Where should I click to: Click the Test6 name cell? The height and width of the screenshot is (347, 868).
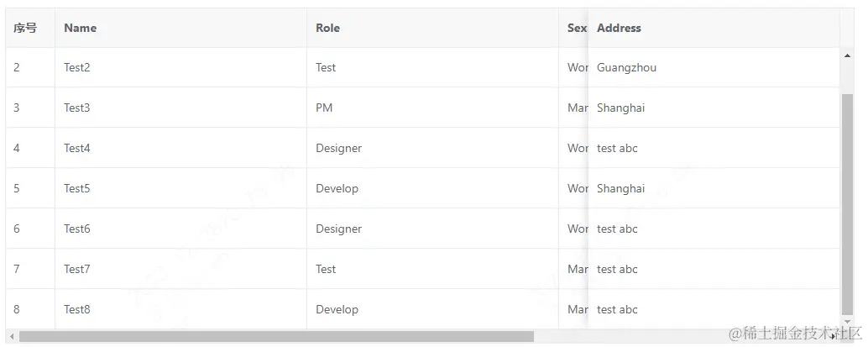pyautogui.click(x=76, y=229)
